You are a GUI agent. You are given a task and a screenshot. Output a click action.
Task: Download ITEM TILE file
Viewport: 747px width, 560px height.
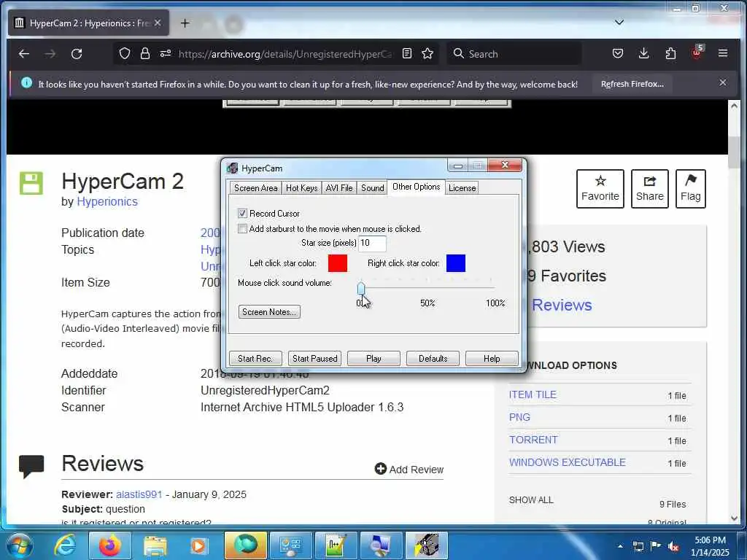pos(533,394)
